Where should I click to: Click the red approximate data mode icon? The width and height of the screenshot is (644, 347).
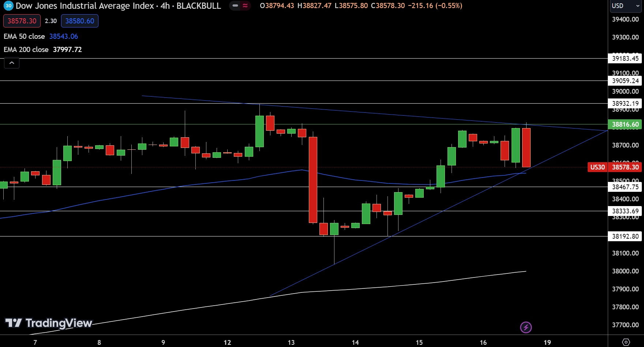(x=245, y=6)
